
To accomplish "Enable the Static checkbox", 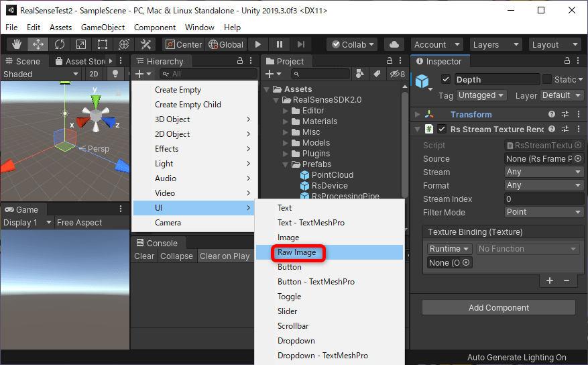I will pyautogui.click(x=547, y=79).
